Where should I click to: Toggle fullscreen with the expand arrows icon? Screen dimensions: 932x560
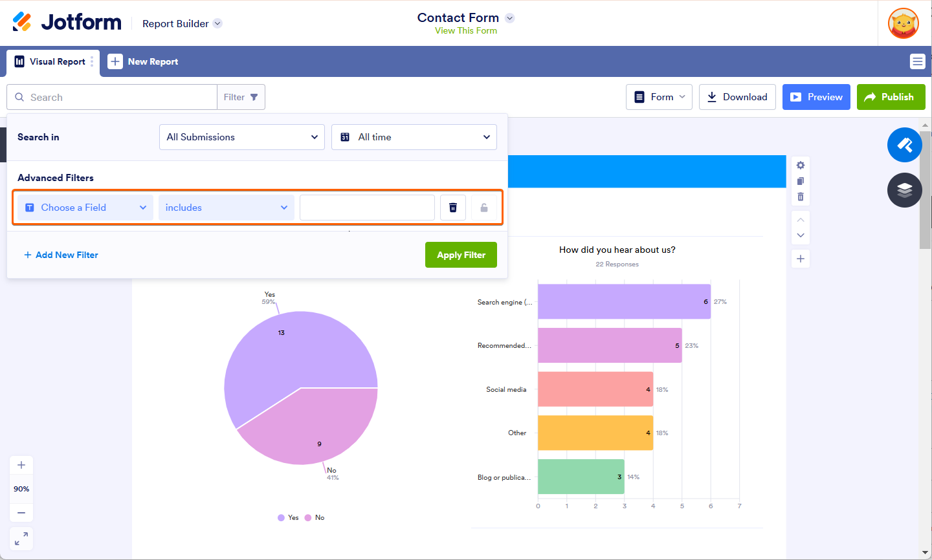21,539
